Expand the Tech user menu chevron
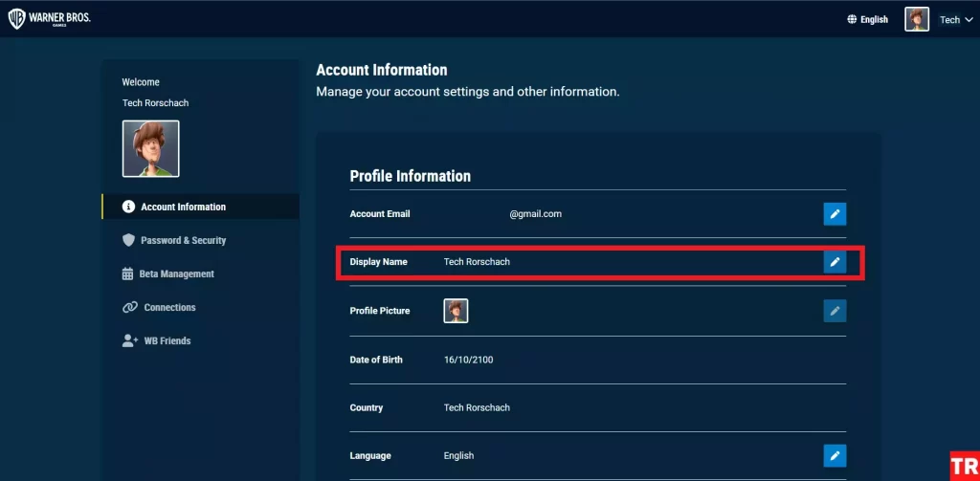The width and height of the screenshot is (980, 481). (969, 20)
